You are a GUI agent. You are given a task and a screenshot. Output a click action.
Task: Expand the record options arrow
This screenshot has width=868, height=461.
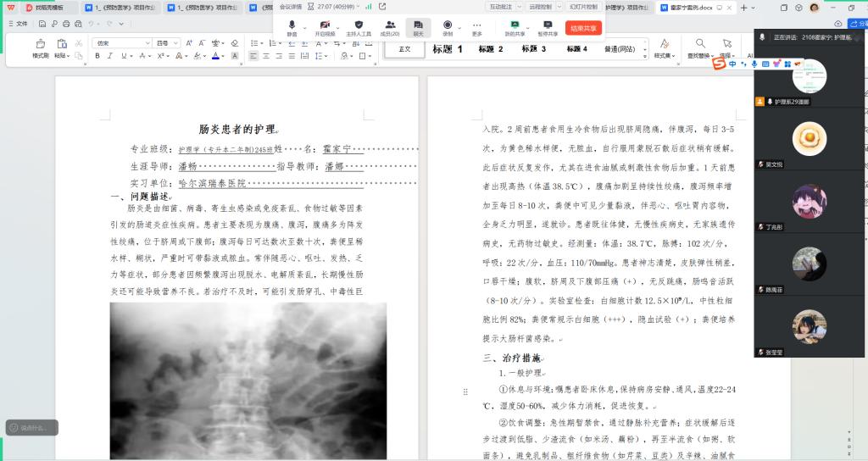[x=459, y=28]
